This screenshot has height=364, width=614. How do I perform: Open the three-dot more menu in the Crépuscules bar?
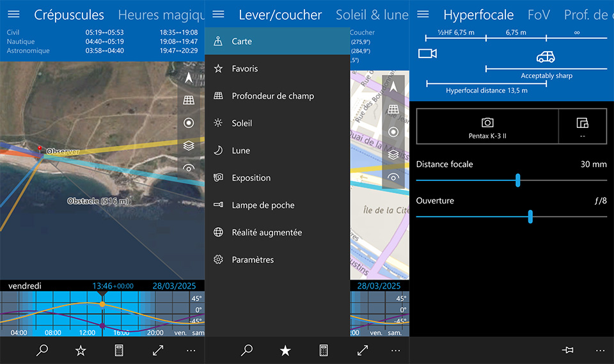[191, 350]
